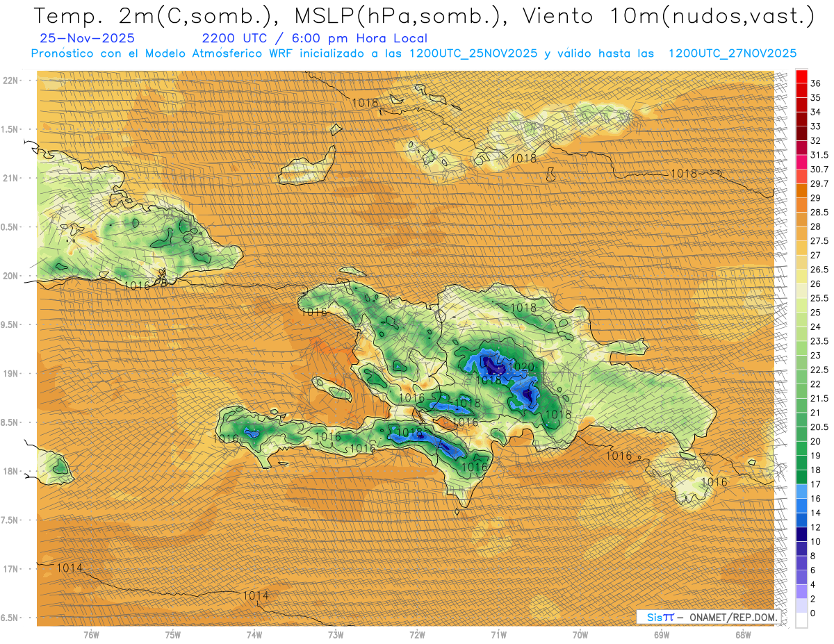Click the "69W" longitude axis label

point(662,634)
